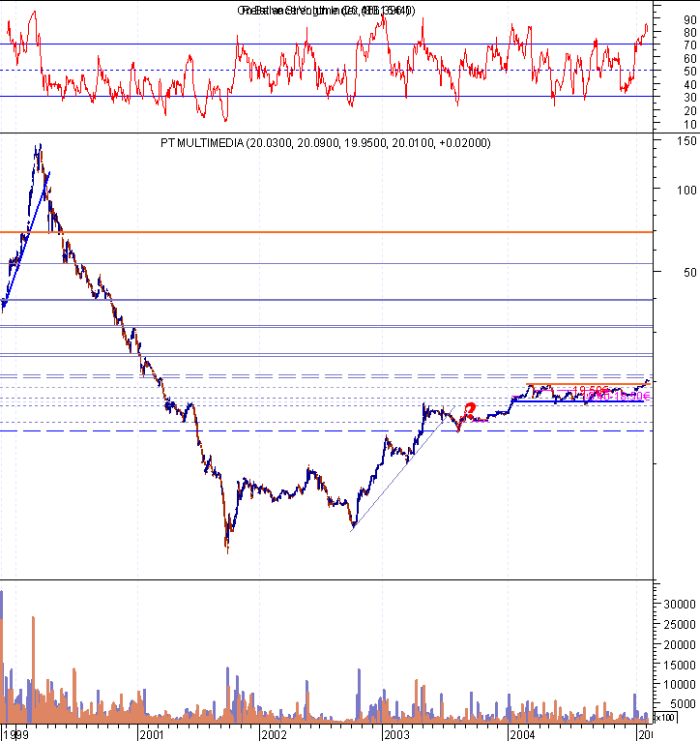Select the 2004 date axis label

(522, 735)
